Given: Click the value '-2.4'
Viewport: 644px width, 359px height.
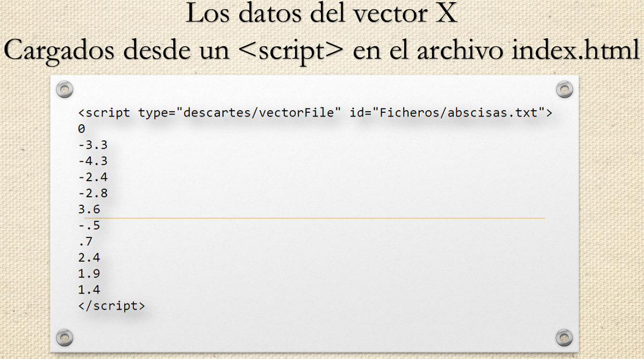Looking at the screenshot, I should pos(93,177).
